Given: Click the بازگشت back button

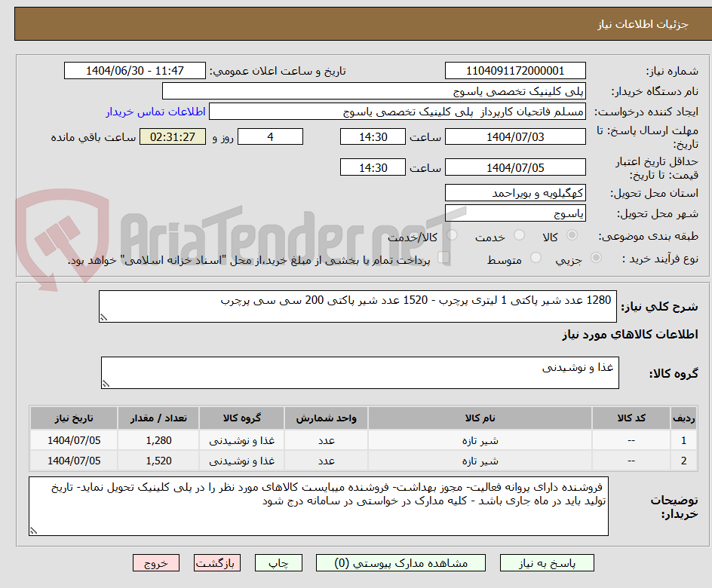Looking at the screenshot, I should click(x=216, y=562).
